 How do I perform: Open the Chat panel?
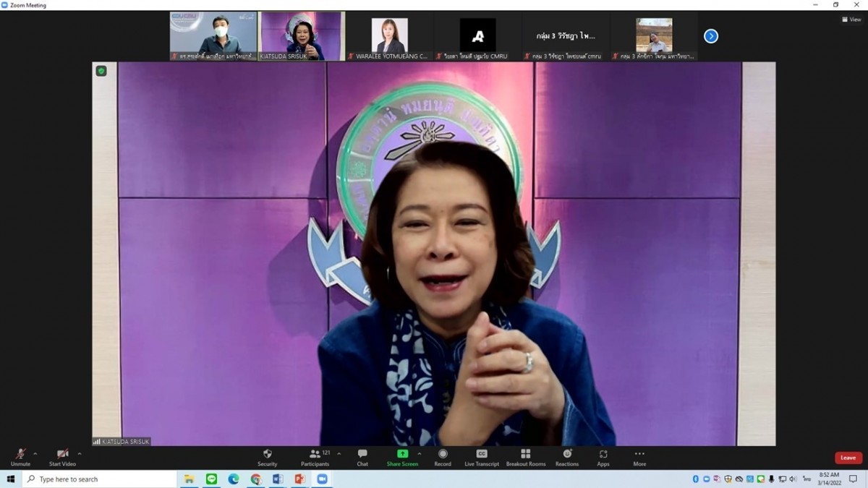(362, 458)
